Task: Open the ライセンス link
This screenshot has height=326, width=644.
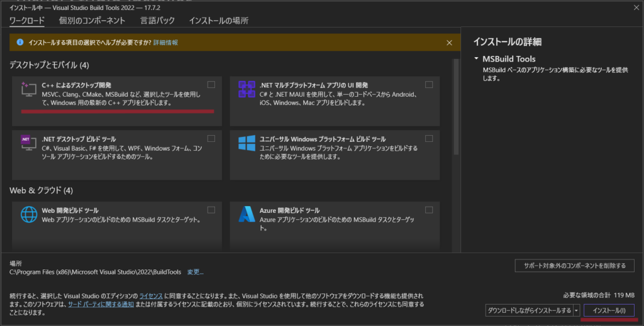Action: pos(151,296)
